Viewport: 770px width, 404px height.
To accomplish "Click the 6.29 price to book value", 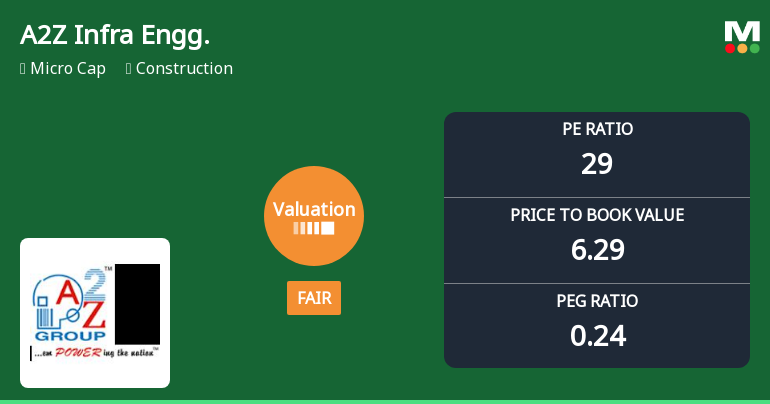I will click(597, 249).
